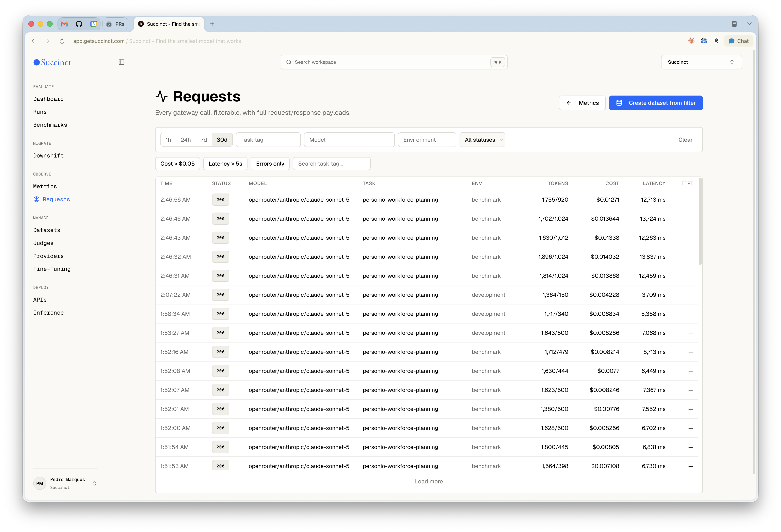Go forward in browser history
Viewport: 781px width, 532px height.
click(48, 41)
